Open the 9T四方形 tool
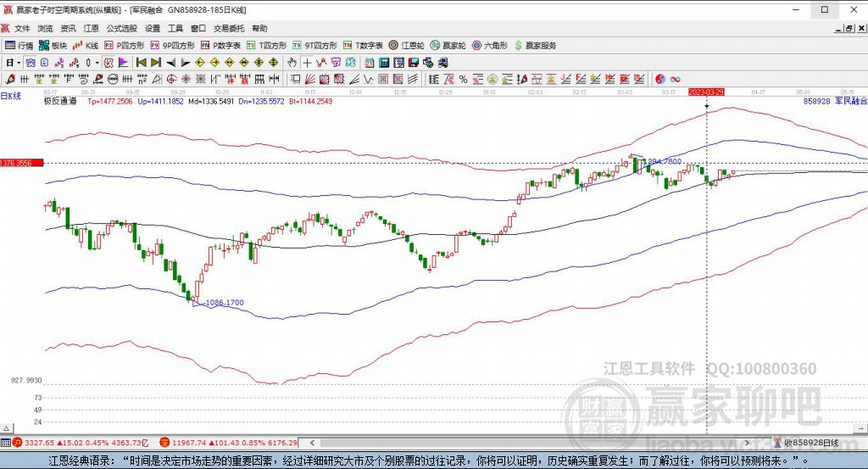This screenshot has width=868, height=469. pos(314,46)
